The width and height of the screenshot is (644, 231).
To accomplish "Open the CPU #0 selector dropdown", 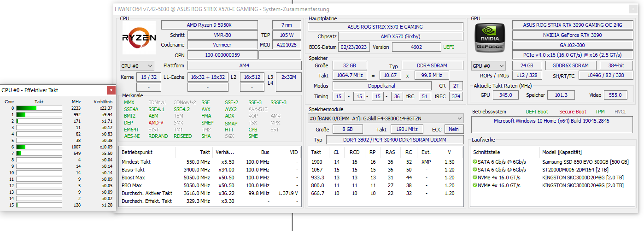I will [x=137, y=66].
